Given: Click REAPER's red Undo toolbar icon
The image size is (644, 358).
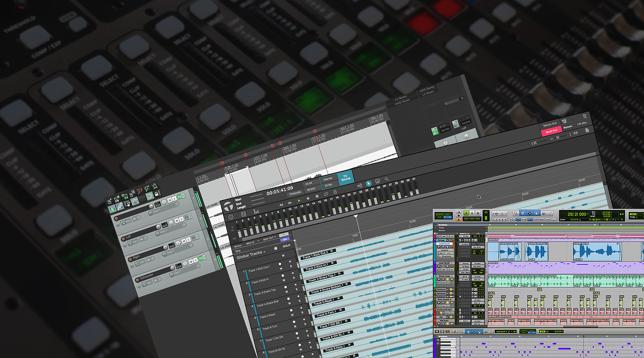Looking at the screenshot, I should click(140, 191).
